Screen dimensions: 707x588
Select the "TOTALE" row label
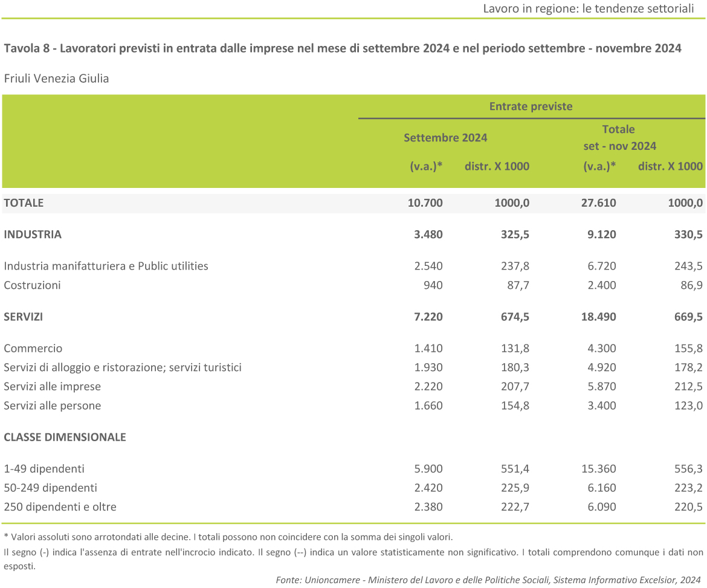24,203
